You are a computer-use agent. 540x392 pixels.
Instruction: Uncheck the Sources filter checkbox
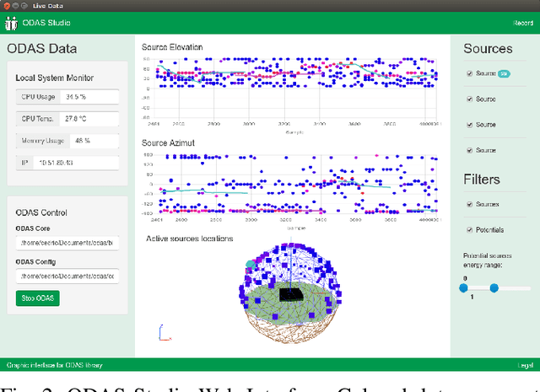click(x=470, y=204)
